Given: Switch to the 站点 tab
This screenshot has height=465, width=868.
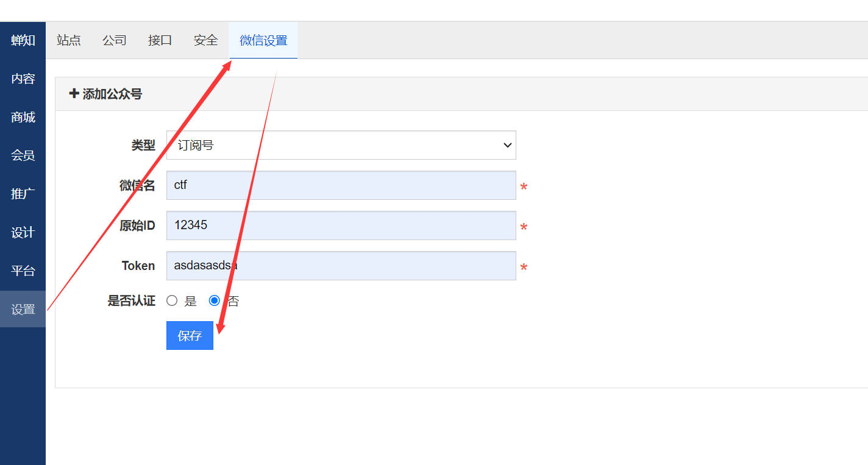Looking at the screenshot, I should click(x=69, y=40).
